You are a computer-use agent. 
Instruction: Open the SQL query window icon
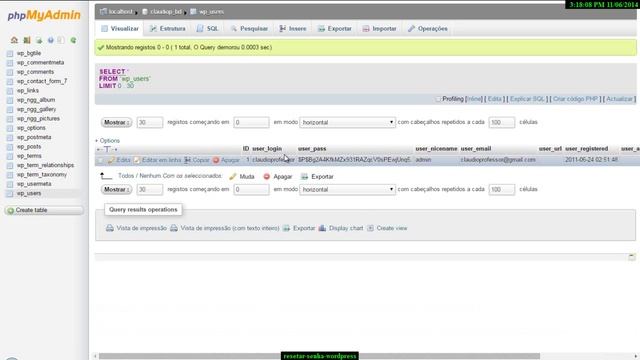39,40
